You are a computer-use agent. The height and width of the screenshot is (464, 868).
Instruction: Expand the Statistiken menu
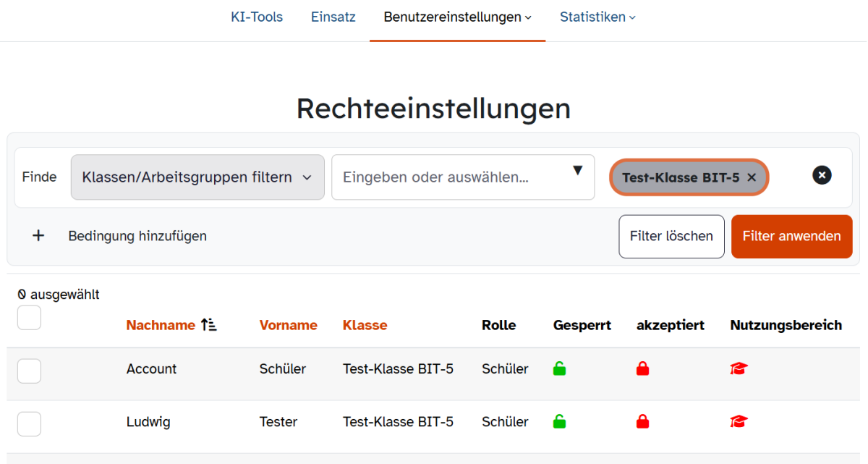click(597, 17)
